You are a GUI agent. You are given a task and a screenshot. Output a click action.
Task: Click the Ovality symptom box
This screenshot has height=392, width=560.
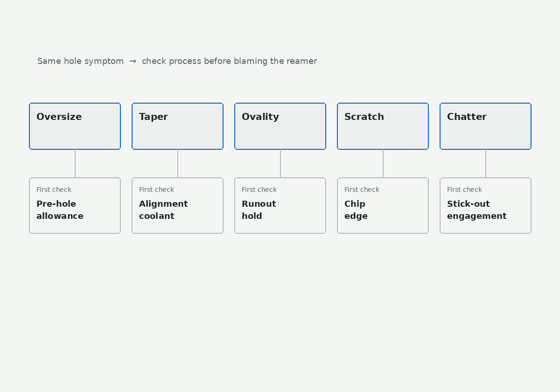click(280, 126)
